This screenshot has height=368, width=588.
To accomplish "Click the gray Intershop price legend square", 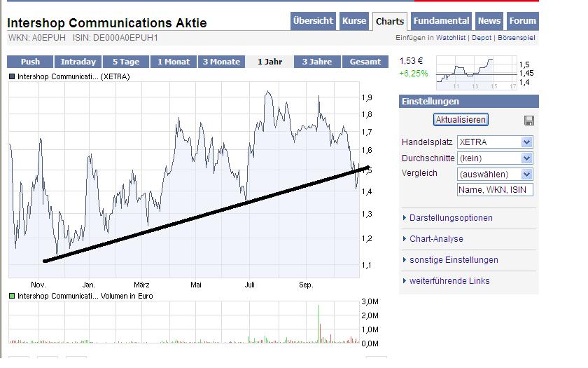I will pyautogui.click(x=12, y=76).
